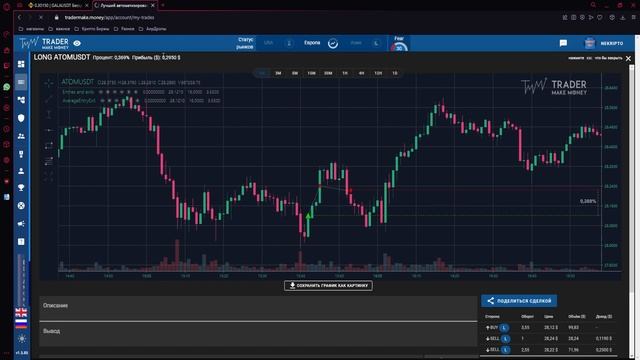Switch language using the Russian flag

[x=21, y=324]
